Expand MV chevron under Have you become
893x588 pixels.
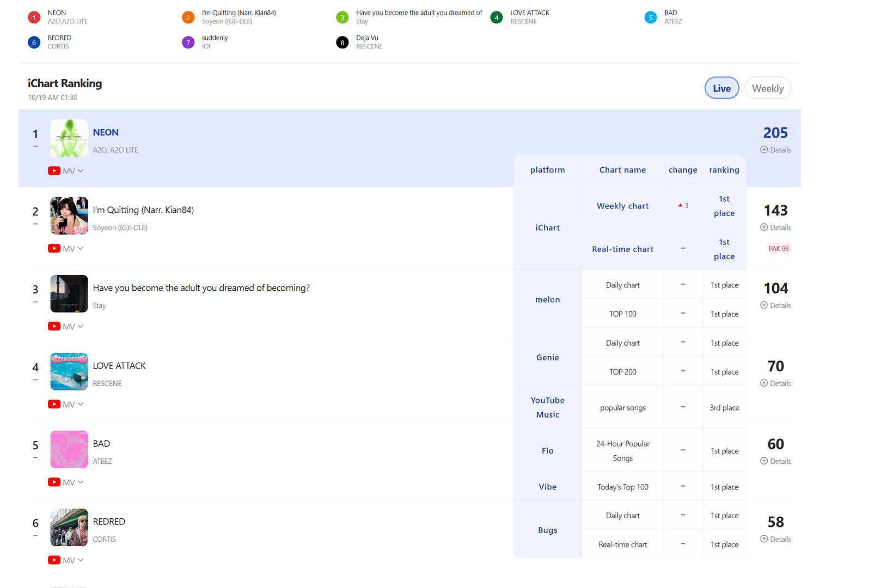click(x=81, y=327)
